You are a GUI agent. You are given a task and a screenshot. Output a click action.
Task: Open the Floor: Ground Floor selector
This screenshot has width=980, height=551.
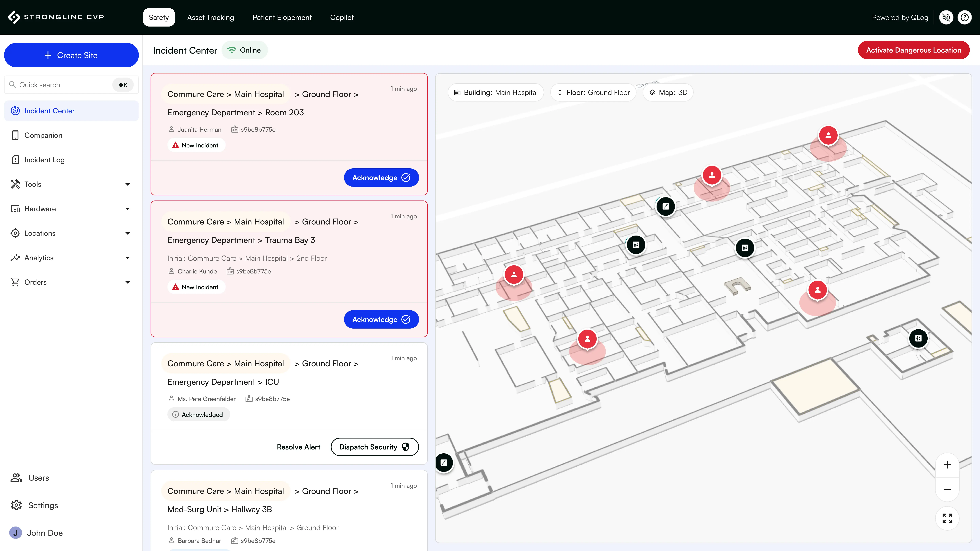point(593,92)
